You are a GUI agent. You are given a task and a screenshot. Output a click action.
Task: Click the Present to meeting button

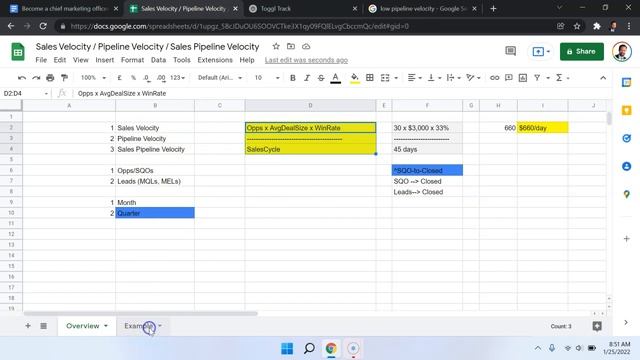541,51
